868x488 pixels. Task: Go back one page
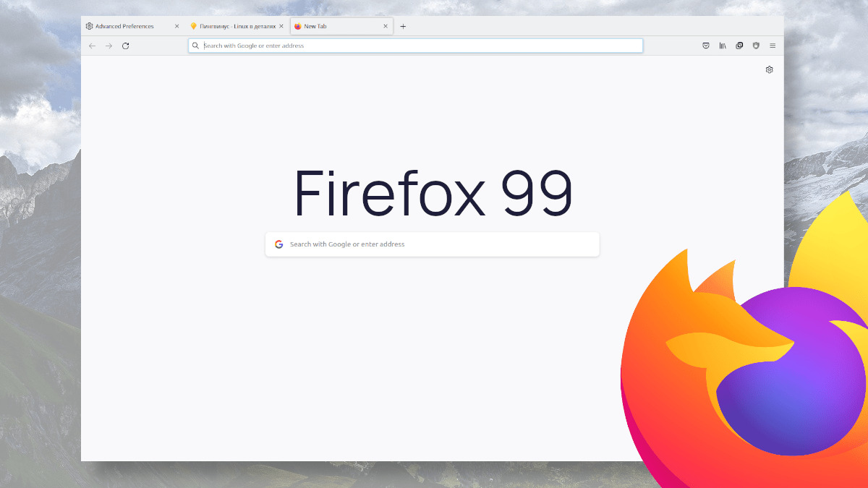pos(92,46)
